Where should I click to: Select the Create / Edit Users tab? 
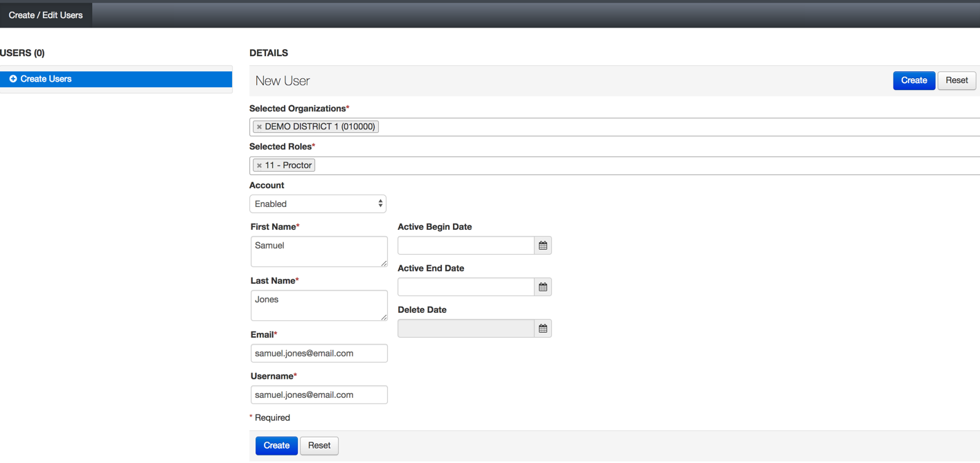(x=46, y=15)
